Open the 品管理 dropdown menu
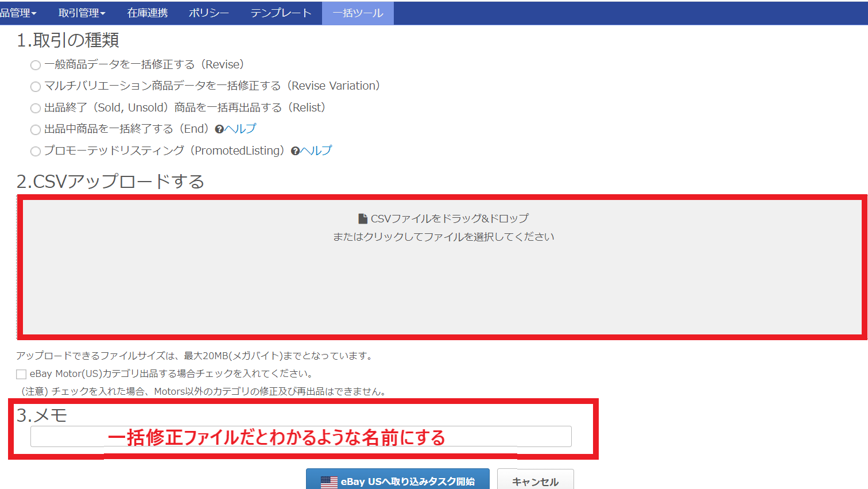Screen dimensions: 868x489 point(18,13)
